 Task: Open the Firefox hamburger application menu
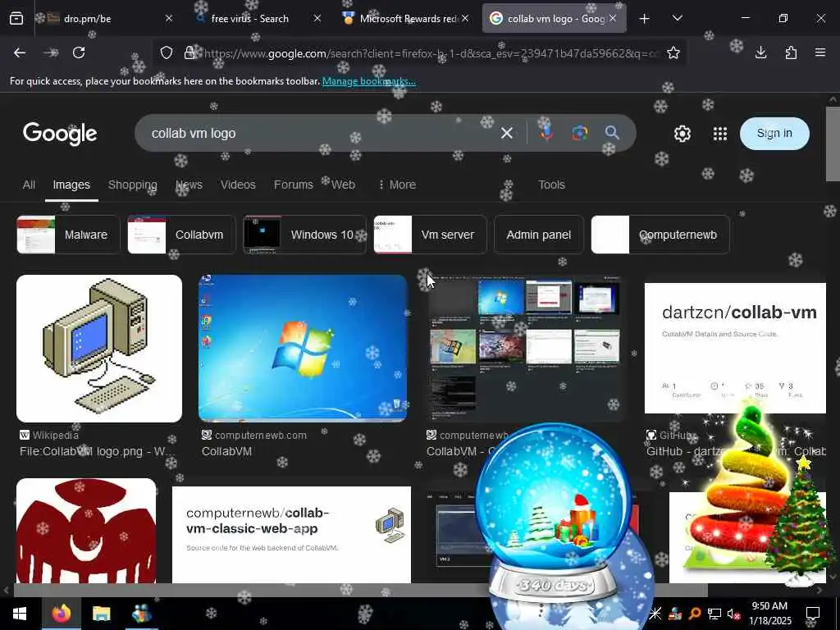pyautogui.click(x=820, y=52)
